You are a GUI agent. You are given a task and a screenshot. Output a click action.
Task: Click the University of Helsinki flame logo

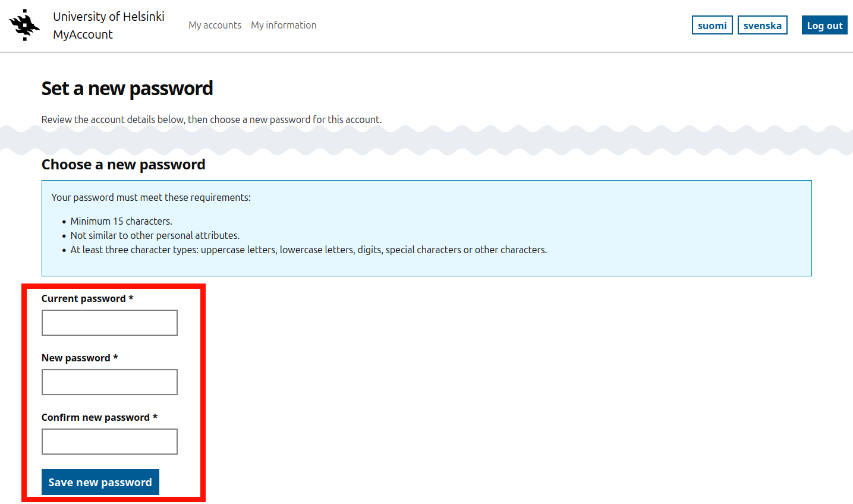tap(24, 25)
